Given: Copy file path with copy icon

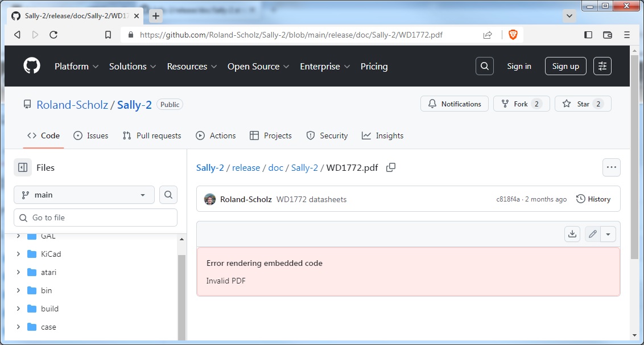Looking at the screenshot, I should (391, 167).
